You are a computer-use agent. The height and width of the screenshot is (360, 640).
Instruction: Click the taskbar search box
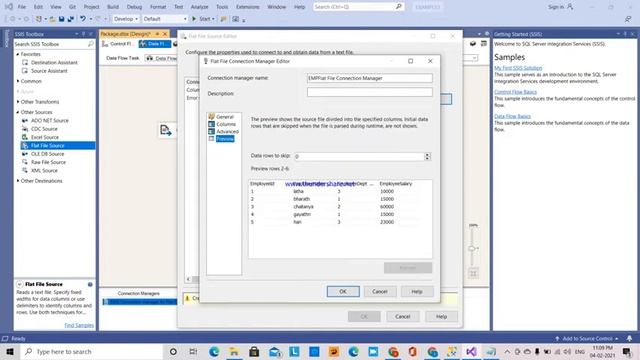pyautogui.click(x=91, y=351)
